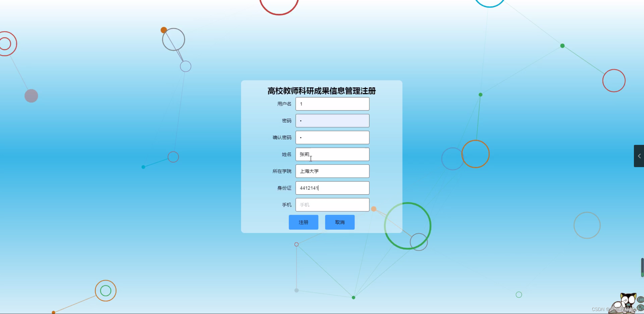Viewport: 644px width, 314px height.
Task: Click the registration form title text
Action: pos(321,91)
